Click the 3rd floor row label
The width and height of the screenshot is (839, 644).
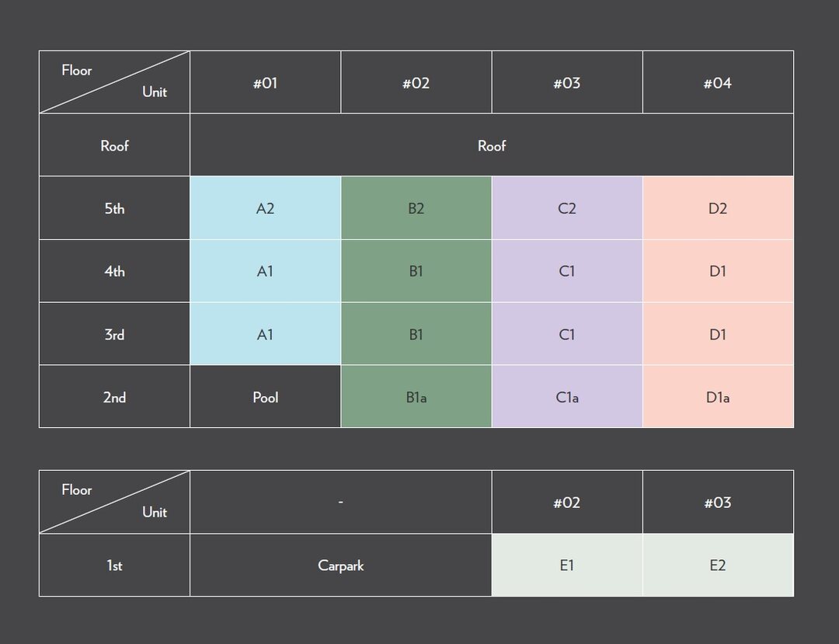pos(114,334)
